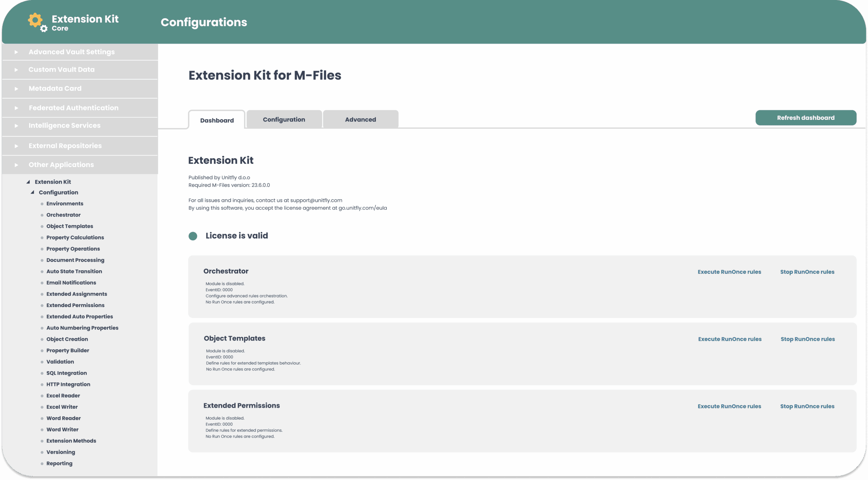This screenshot has width=868, height=480.
Task: Expand Federated Authentication arrow
Action: point(16,108)
